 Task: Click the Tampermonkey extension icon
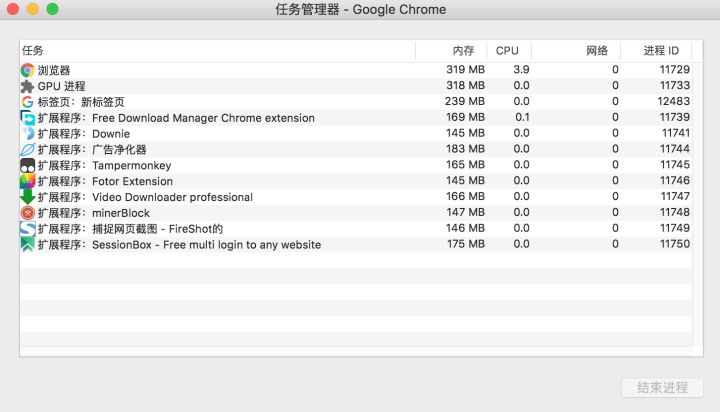pos(28,165)
